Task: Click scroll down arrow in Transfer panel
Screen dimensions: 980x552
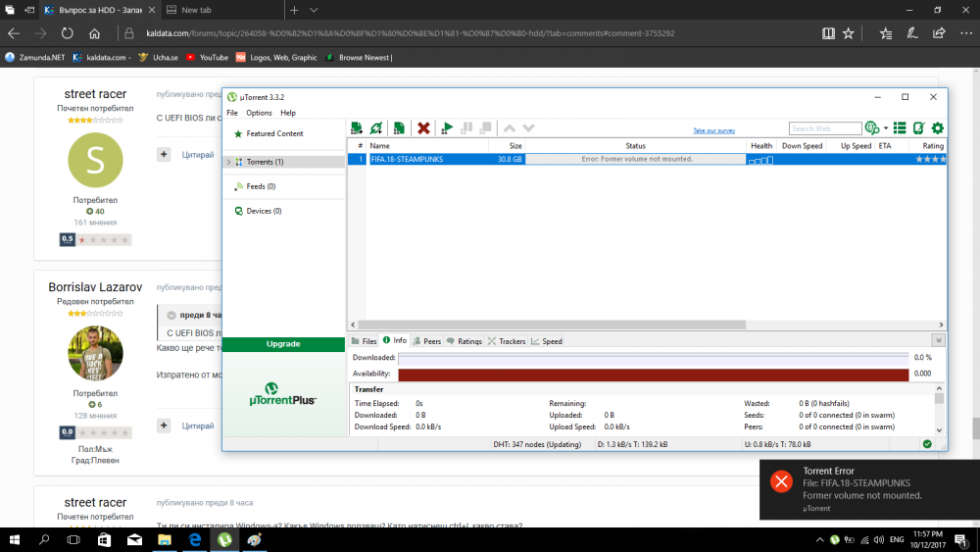Action: (x=939, y=430)
